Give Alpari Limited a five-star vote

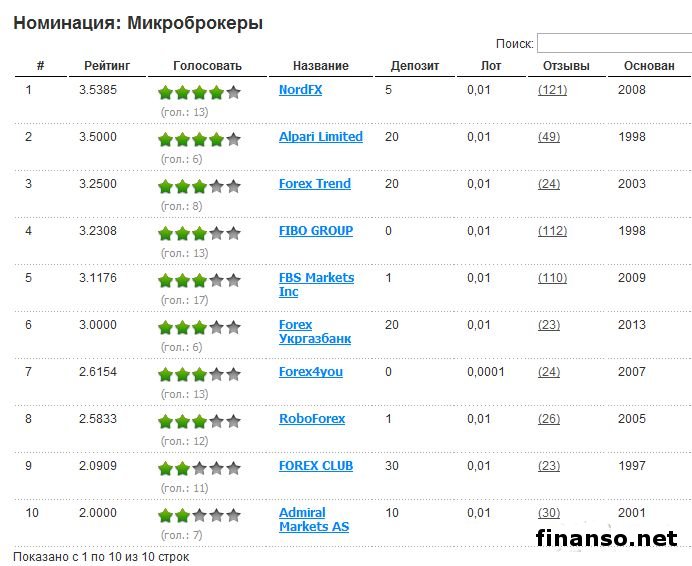[x=233, y=140]
